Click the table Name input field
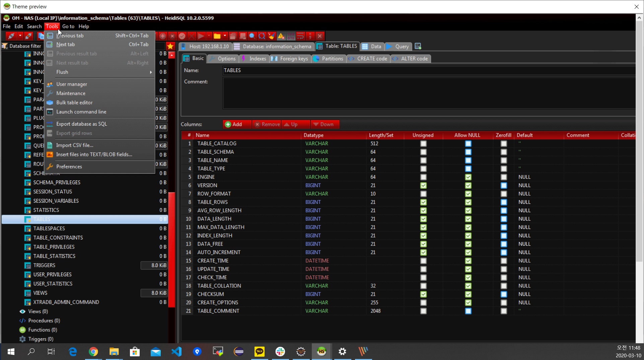 [x=429, y=70]
